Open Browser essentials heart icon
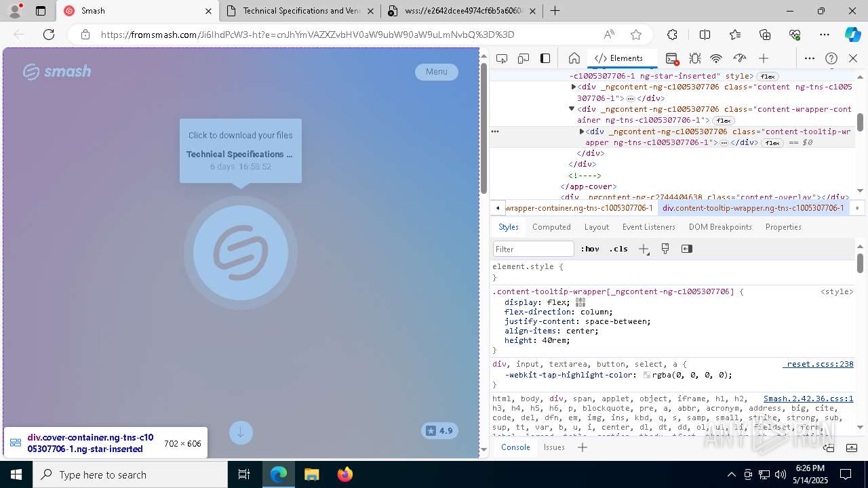This screenshot has height=488, width=868. [x=795, y=35]
